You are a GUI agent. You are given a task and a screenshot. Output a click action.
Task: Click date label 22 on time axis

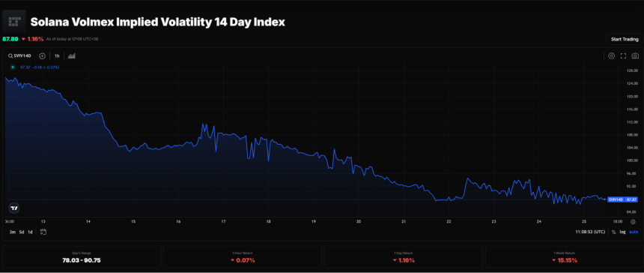[449, 221]
